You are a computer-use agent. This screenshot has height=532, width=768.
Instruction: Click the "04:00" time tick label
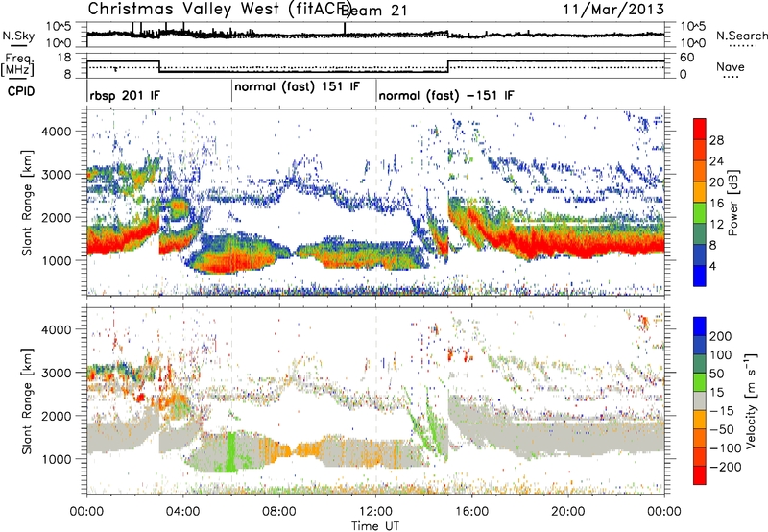coord(182,512)
